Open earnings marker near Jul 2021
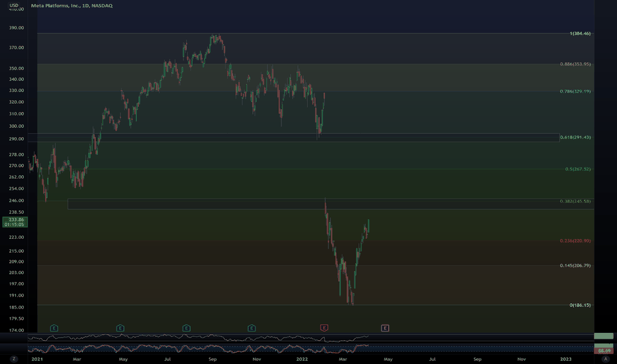Image resolution: width=617 pixels, height=364 pixels. tap(187, 328)
